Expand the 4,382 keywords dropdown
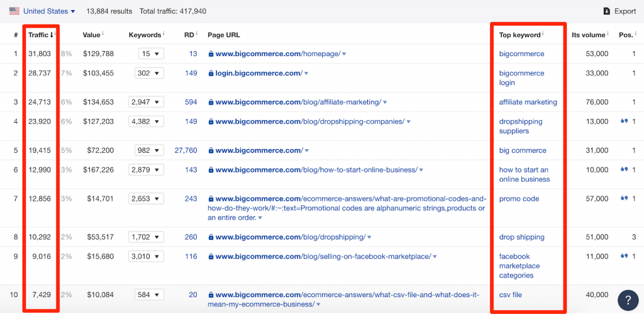Screen dimensions: 644x314 point(146,121)
